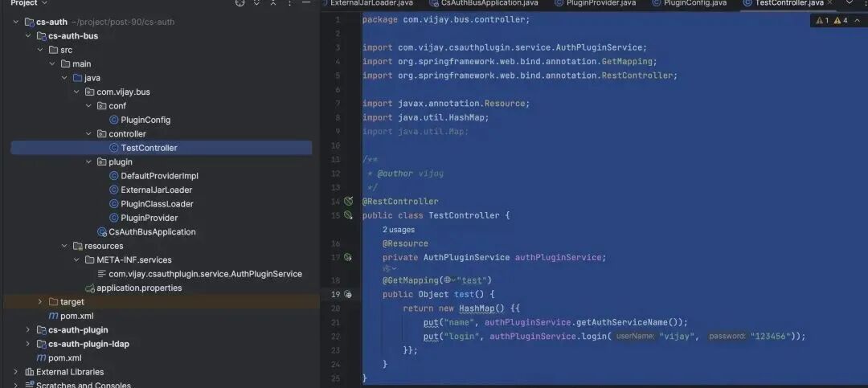This screenshot has height=388, width=868.
Task: Collapse the main folder
Action: coord(52,63)
